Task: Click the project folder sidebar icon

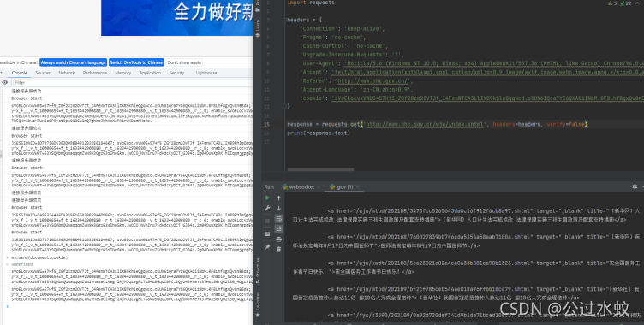Action: pyautogui.click(x=258, y=9)
